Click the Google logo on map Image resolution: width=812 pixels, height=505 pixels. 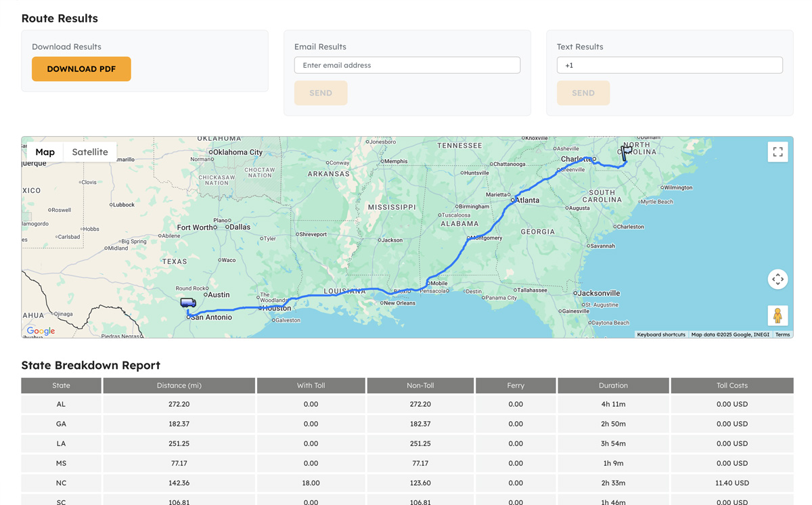coord(41,331)
